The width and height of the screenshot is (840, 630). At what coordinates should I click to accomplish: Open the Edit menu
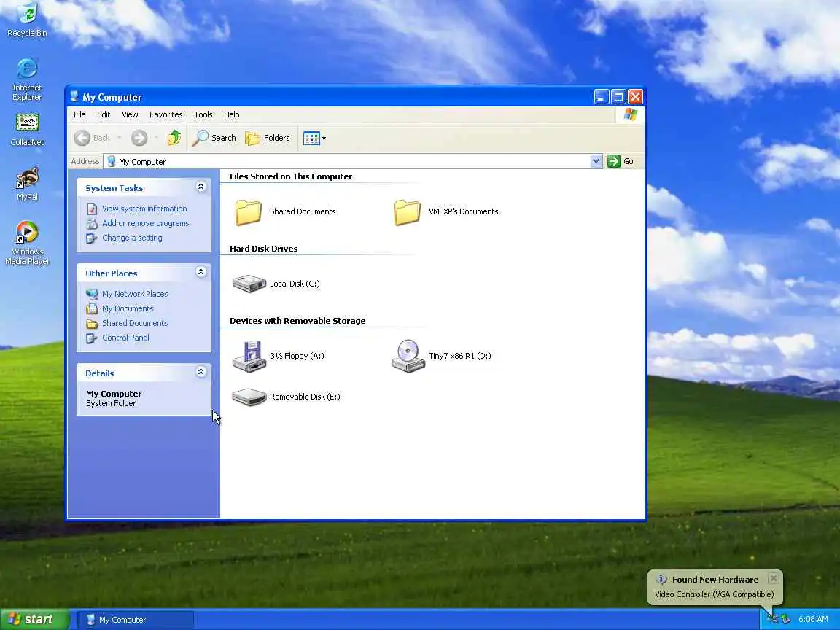(104, 114)
